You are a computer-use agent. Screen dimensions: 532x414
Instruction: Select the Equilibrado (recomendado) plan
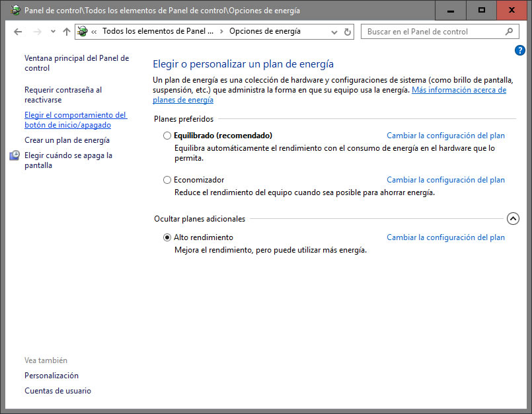click(x=167, y=136)
